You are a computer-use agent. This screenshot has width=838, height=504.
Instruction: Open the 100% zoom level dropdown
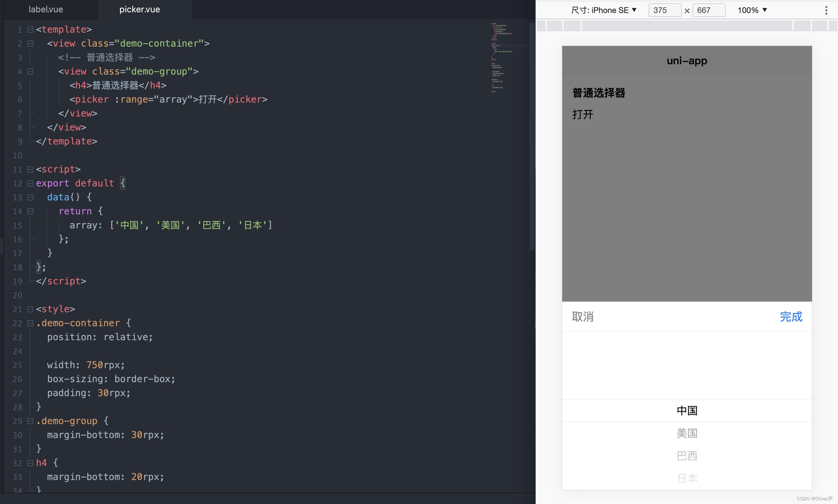click(x=752, y=10)
